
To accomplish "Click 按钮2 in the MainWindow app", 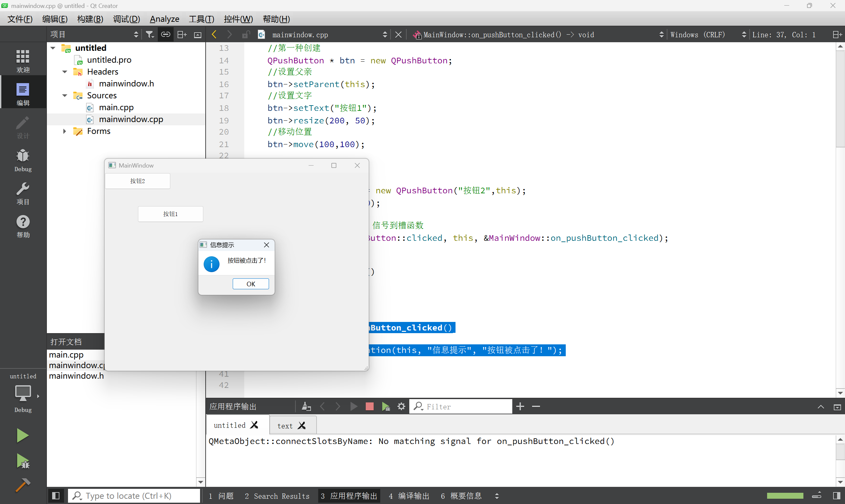I will pyautogui.click(x=138, y=181).
